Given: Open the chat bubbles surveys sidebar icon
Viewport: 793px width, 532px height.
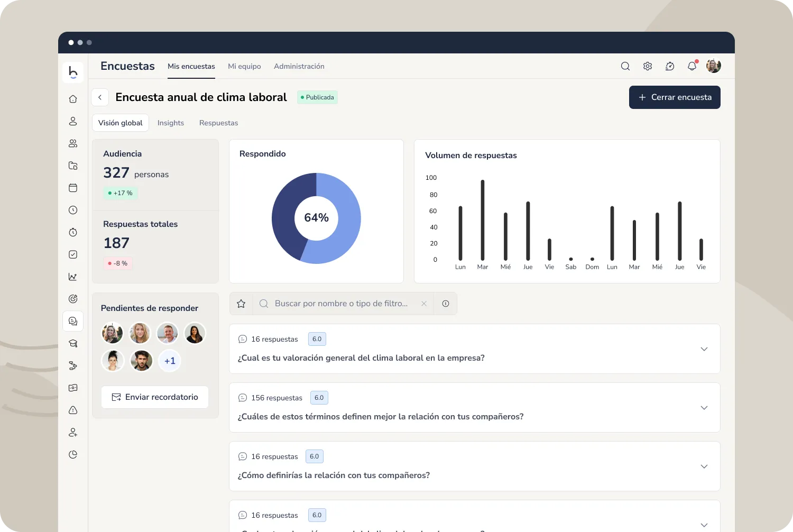Looking at the screenshot, I should tap(73, 321).
